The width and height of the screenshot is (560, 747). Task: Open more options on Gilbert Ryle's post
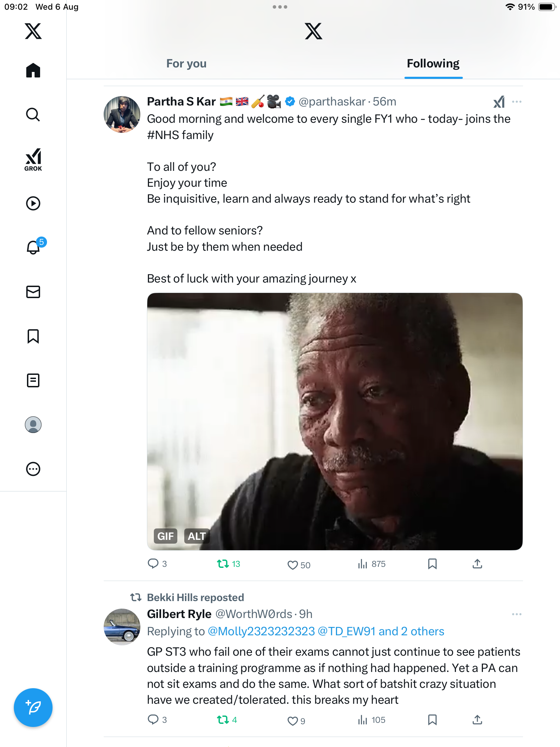coord(516,614)
